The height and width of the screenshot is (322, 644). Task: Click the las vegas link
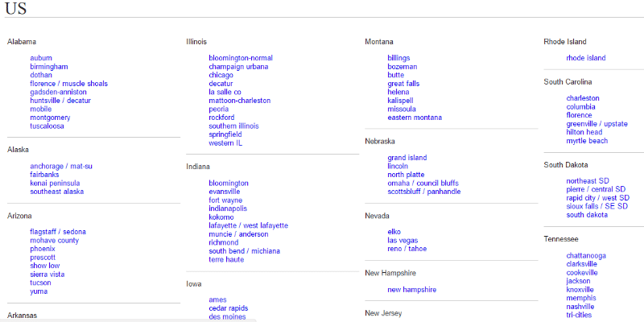click(402, 240)
